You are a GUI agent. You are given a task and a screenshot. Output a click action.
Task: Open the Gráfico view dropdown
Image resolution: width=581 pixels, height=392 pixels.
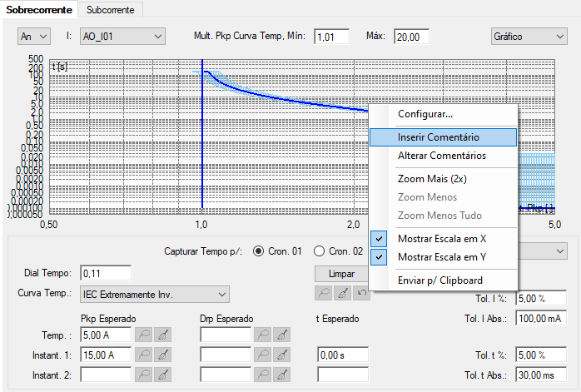(529, 37)
